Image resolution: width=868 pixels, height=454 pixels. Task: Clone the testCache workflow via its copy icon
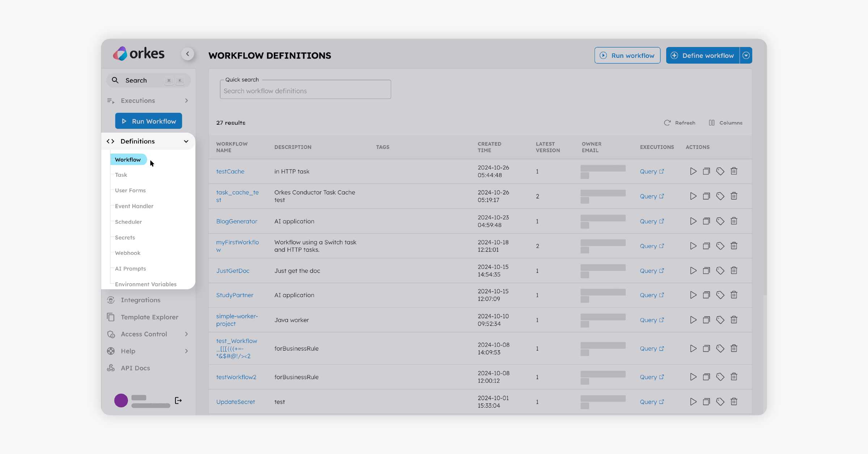click(x=706, y=171)
